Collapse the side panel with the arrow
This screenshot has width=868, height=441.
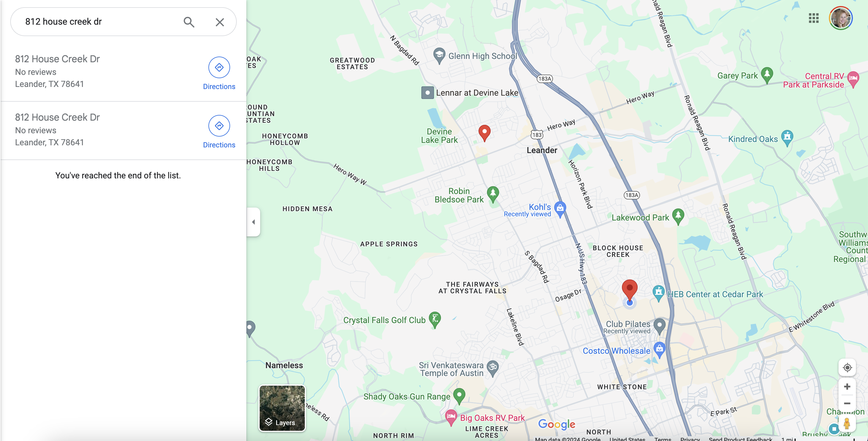[x=253, y=222]
